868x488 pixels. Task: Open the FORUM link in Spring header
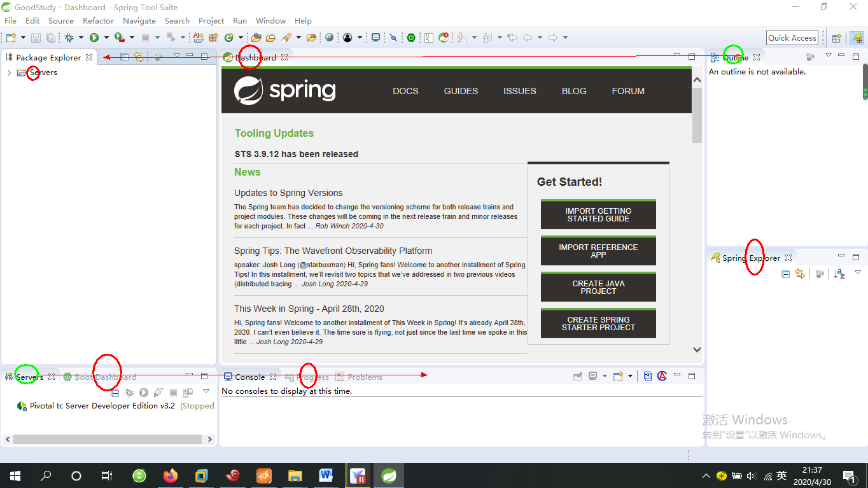(628, 91)
